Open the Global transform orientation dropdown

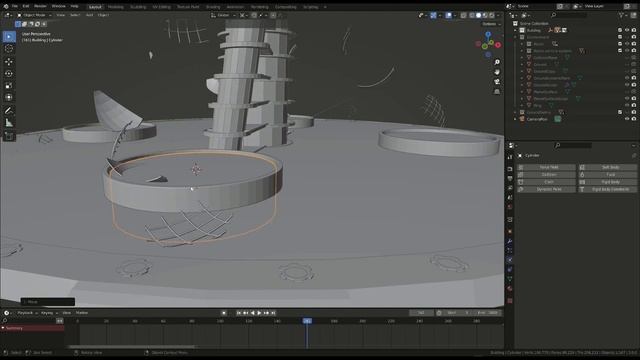coord(223,15)
